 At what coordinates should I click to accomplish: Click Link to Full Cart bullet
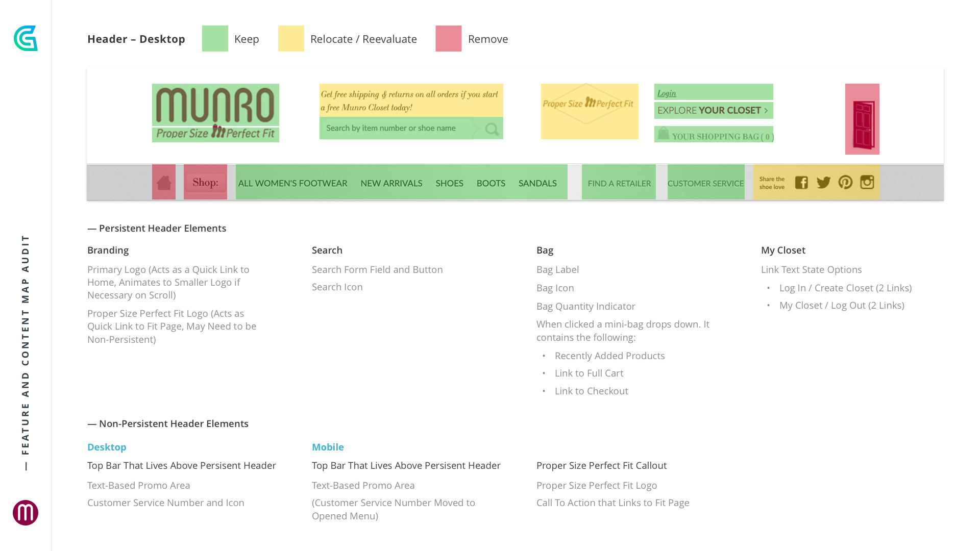589,373
